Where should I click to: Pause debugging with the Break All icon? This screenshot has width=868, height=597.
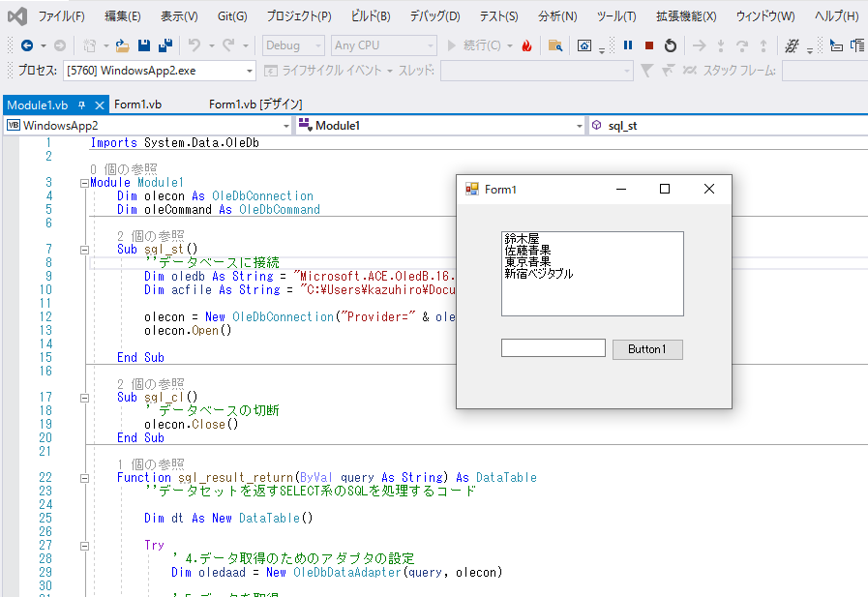[x=628, y=45]
